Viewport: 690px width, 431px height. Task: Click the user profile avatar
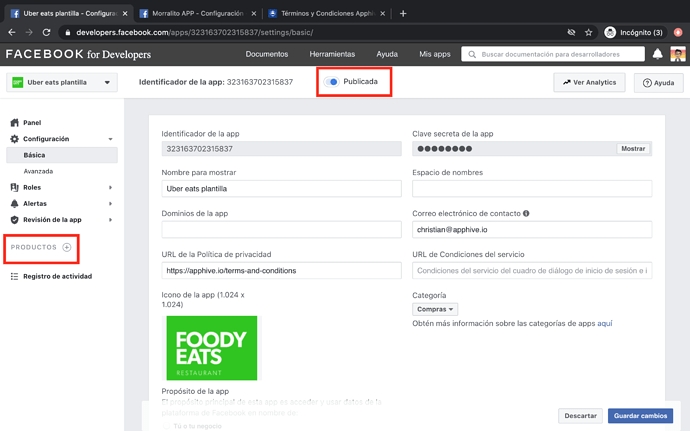coord(678,54)
